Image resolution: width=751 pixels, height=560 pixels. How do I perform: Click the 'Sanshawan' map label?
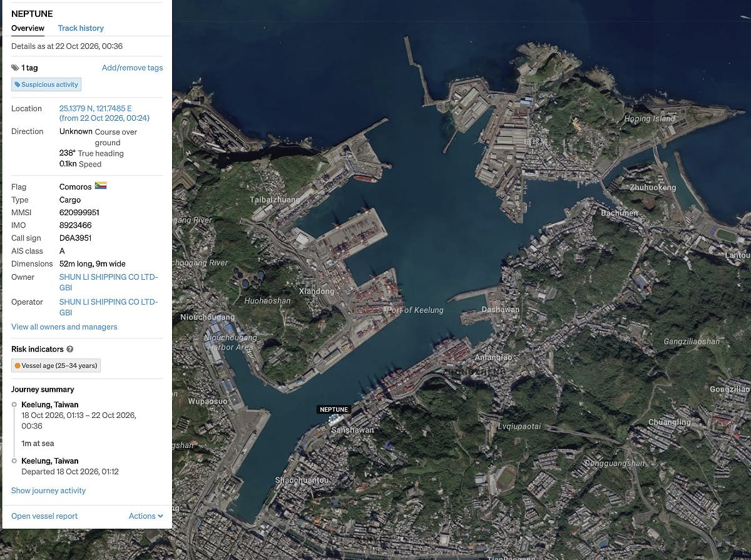pyautogui.click(x=352, y=430)
